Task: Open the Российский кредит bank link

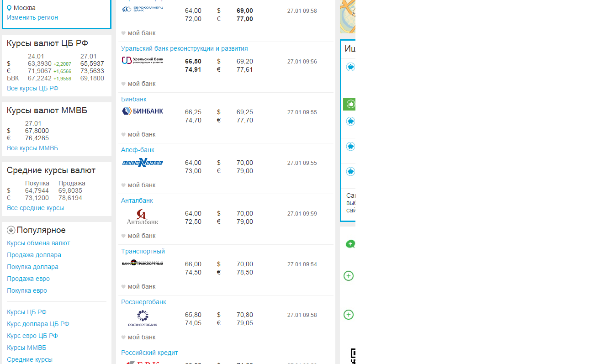Action: (149, 353)
